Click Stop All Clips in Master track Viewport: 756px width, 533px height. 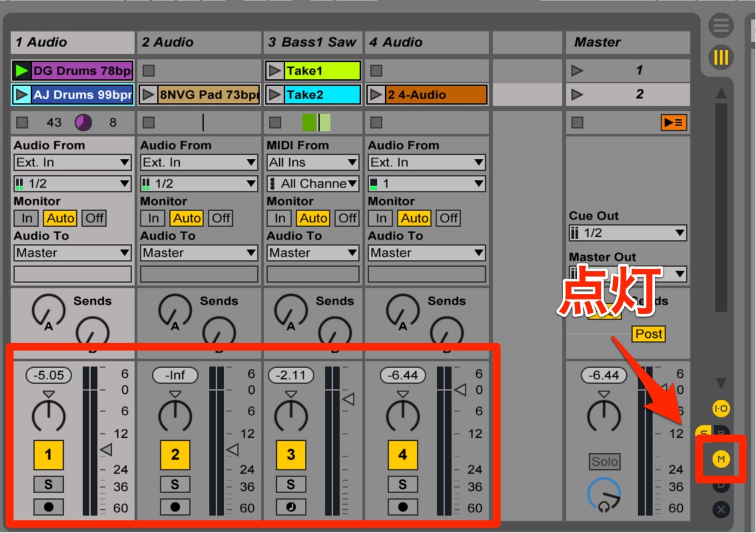pyautogui.click(x=577, y=123)
